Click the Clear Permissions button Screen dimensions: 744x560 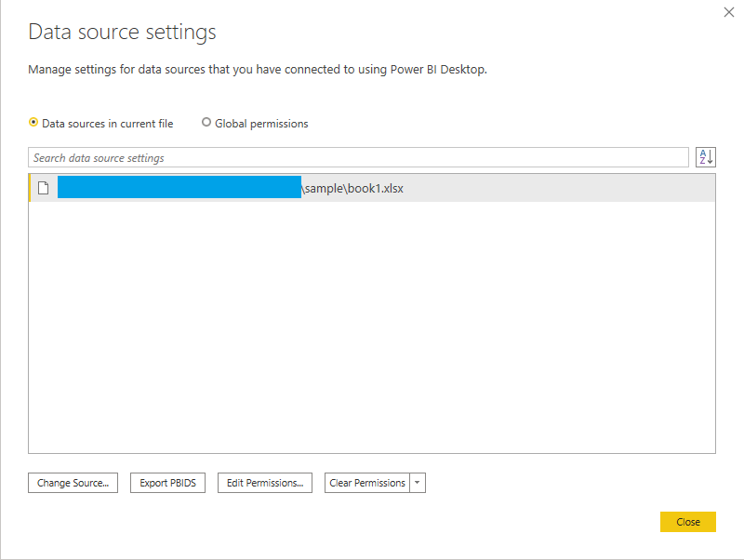pyautogui.click(x=367, y=483)
